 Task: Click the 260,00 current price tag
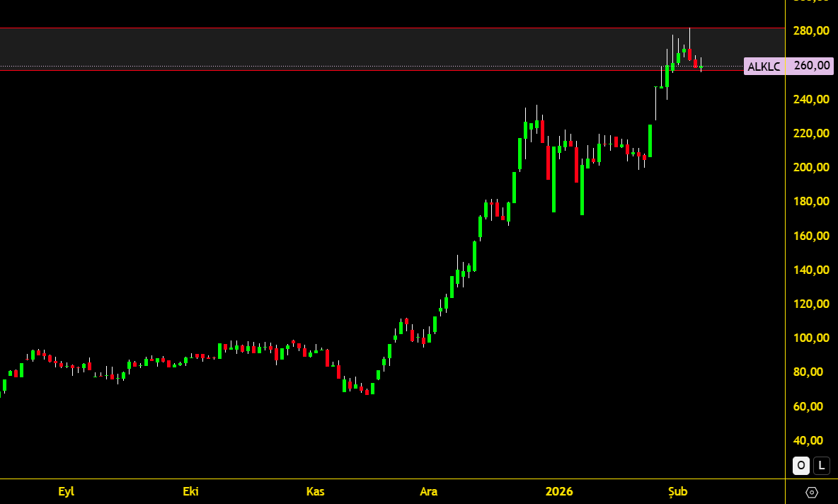pyautogui.click(x=811, y=66)
